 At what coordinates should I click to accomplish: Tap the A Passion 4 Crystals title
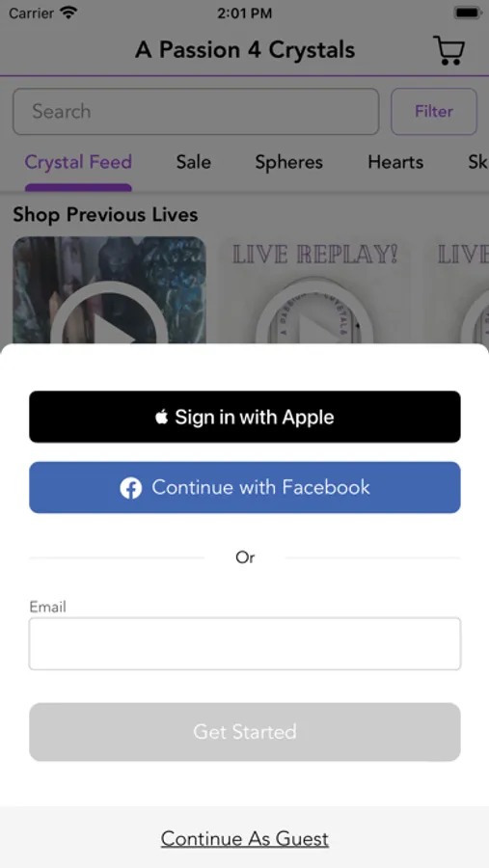pyautogui.click(x=245, y=50)
